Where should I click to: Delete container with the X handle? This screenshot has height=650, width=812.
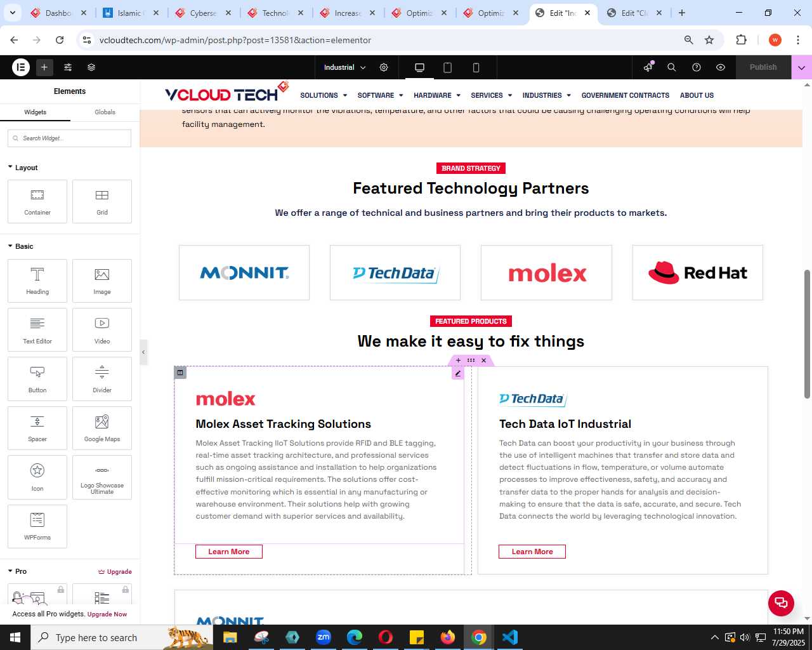click(483, 361)
